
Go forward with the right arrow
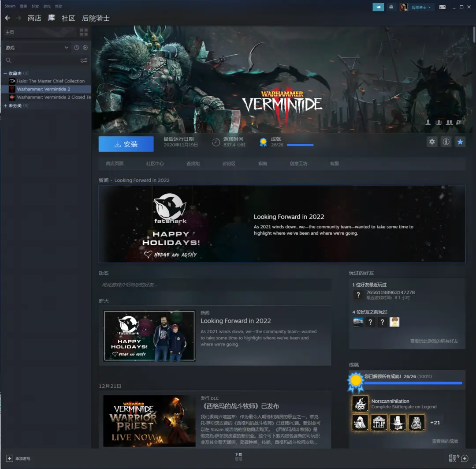[x=19, y=18]
